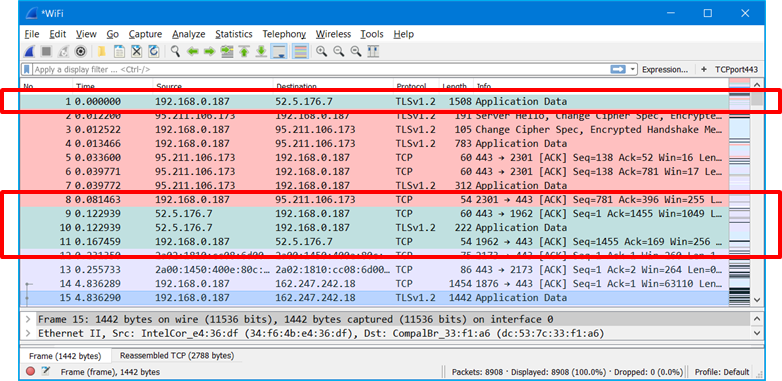Select packet 15 Application Data row

(x=374, y=298)
